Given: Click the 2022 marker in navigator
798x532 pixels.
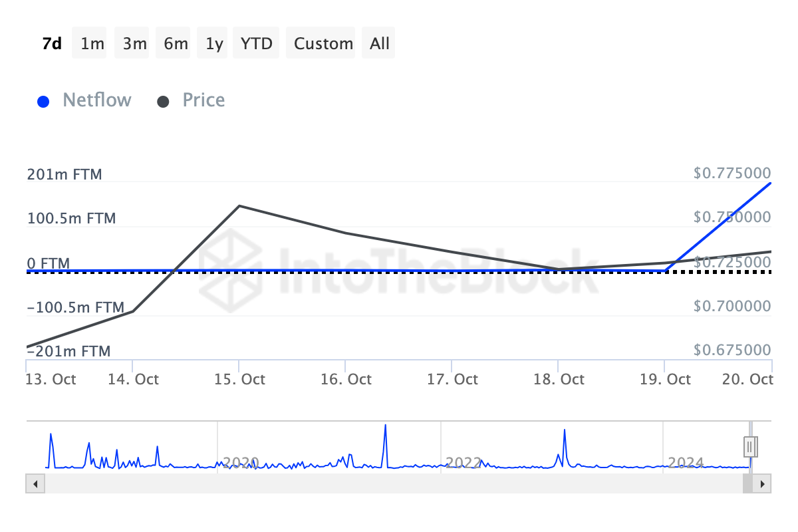Looking at the screenshot, I should pos(463,462).
